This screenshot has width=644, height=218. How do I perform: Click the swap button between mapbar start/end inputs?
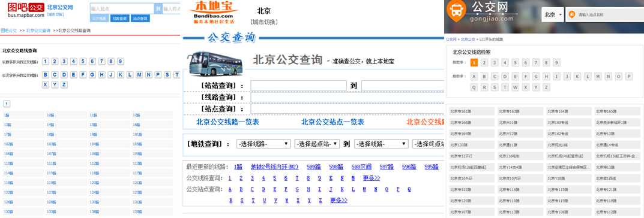click(158, 8)
